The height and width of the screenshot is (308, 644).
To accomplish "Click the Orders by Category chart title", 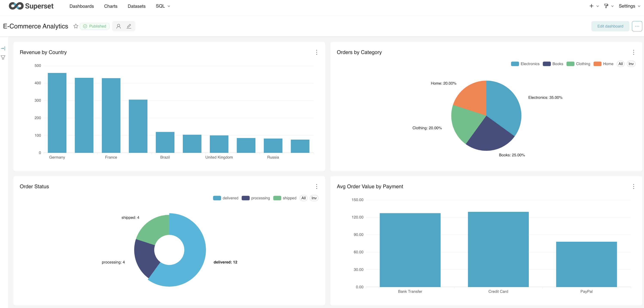I will [359, 52].
